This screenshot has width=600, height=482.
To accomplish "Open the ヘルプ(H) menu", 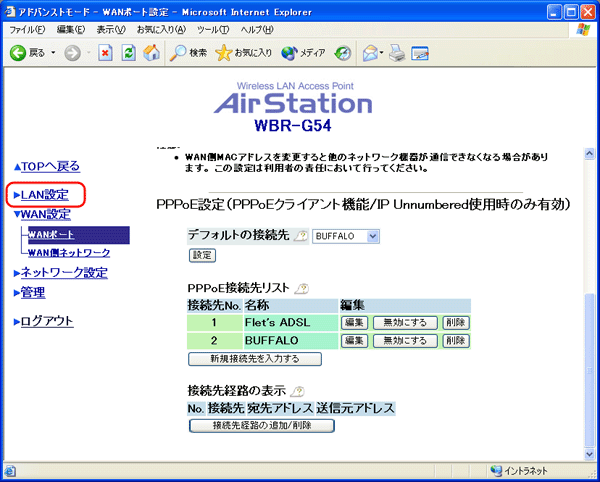I will [257, 30].
